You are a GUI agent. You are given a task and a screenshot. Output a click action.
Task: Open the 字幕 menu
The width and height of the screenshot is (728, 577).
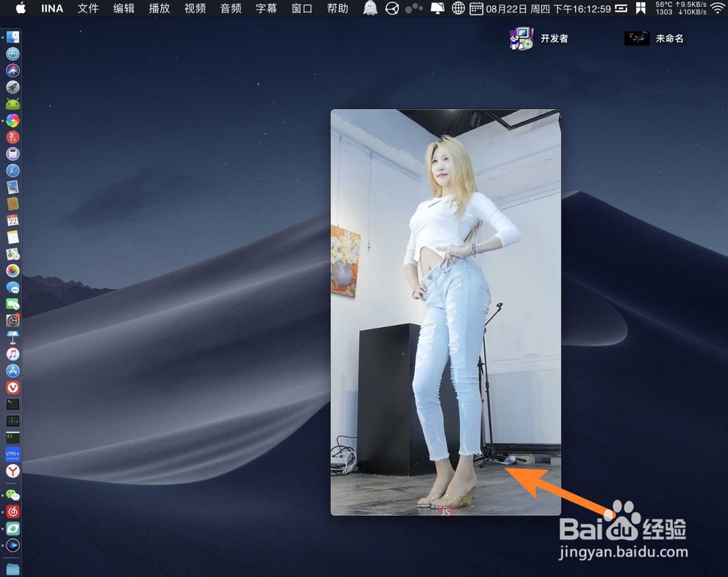point(266,8)
